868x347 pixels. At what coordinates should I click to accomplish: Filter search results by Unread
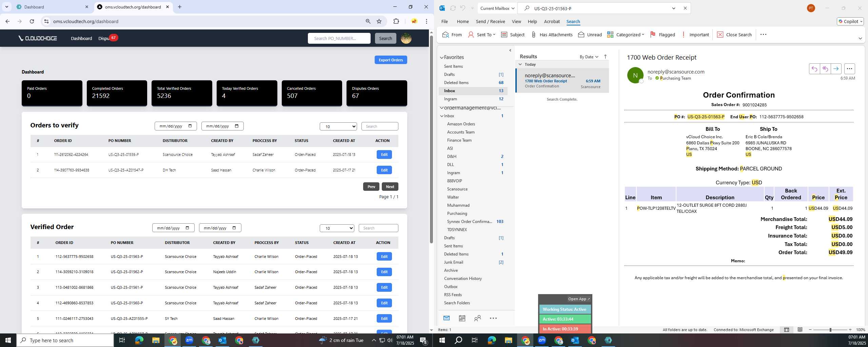click(590, 35)
